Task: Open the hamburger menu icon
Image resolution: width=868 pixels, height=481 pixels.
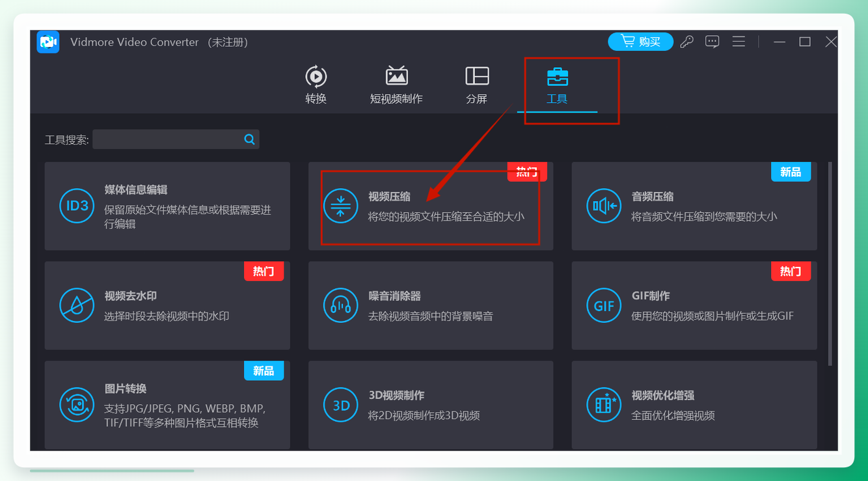Action: pyautogui.click(x=739, y=42)
